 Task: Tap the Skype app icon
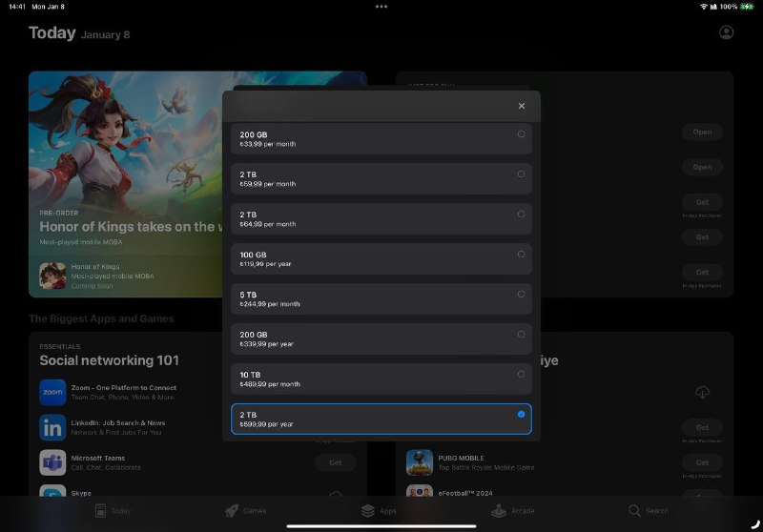coord(52,491)
